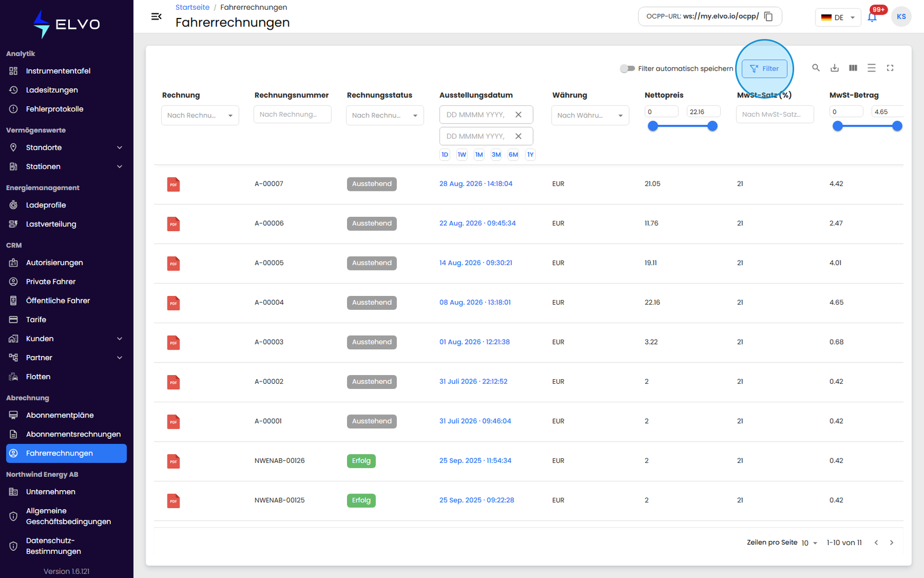Open Tarife in the sidebar
Viewport: 924px width, 578px height.
point(66,320)
